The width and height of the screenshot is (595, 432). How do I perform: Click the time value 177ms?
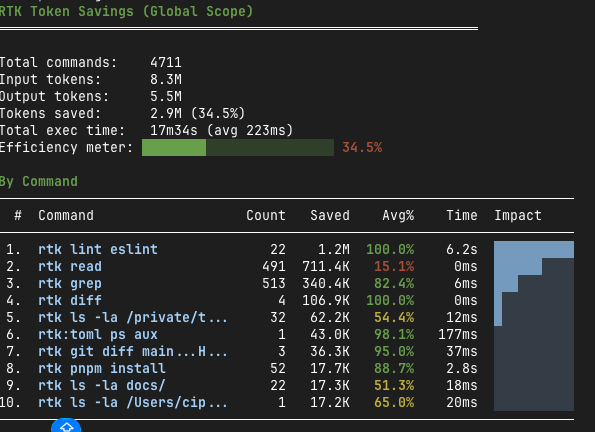(458, 334)
